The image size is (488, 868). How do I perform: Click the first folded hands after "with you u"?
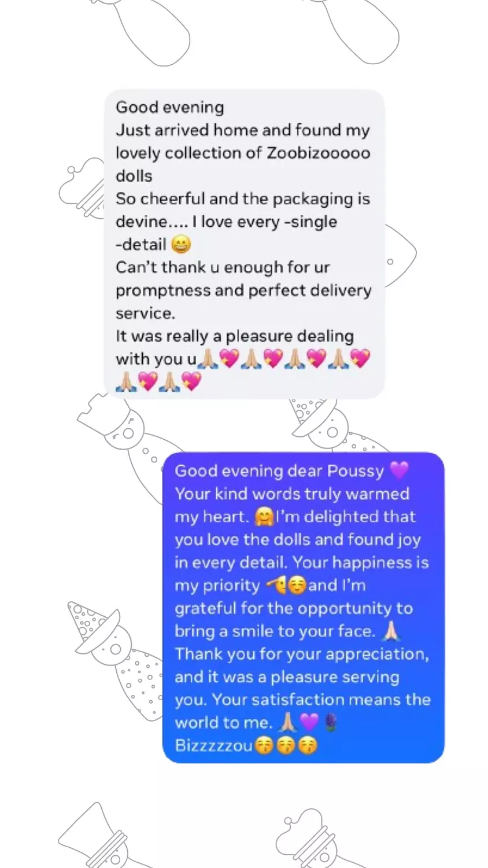tap(208, 359)
